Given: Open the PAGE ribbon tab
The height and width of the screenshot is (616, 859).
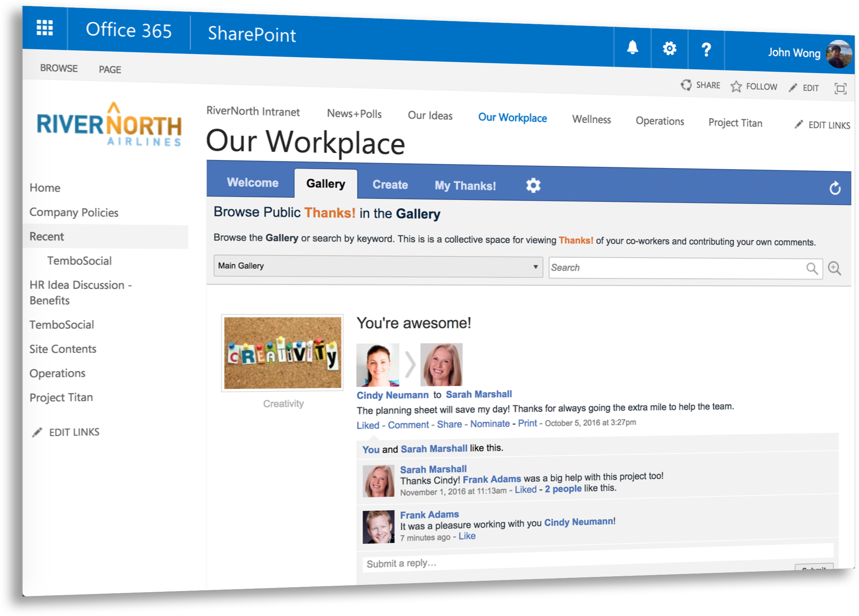Looking at the screenshot, I should pyautogui.click(x=110, y=70).
